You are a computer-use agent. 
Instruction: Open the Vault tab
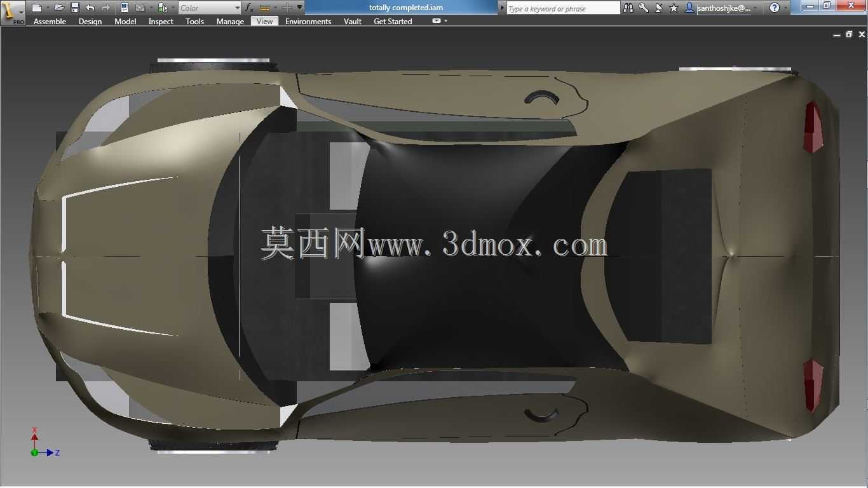click(x=353, y=21)
